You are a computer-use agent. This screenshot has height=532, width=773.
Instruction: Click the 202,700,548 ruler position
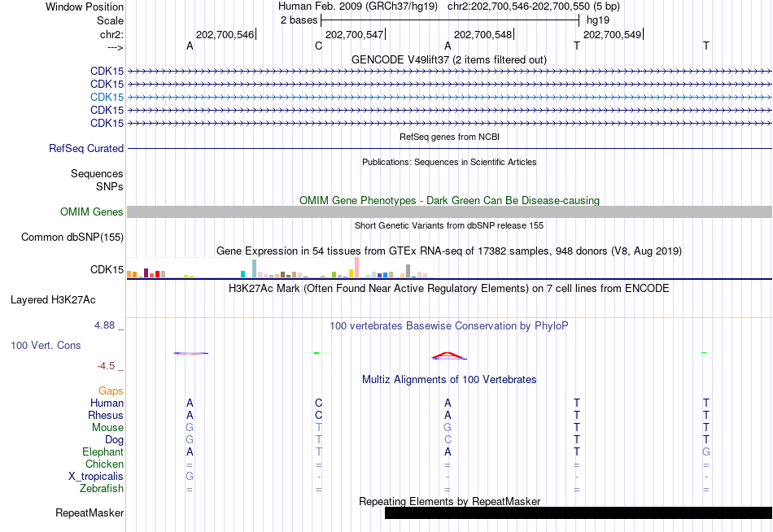click(x=483, y=34)
